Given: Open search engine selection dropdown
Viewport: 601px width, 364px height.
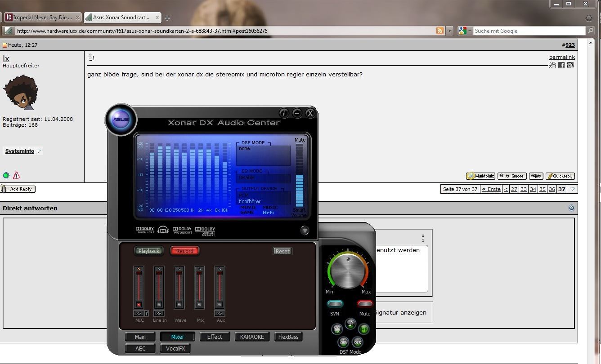Looking at the screenshot, I should pos(465,31).
